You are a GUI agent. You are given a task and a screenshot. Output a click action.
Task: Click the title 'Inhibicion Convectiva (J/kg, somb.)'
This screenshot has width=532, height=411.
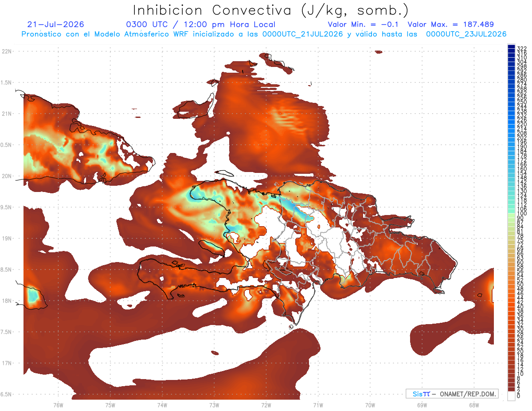point(271,11)
